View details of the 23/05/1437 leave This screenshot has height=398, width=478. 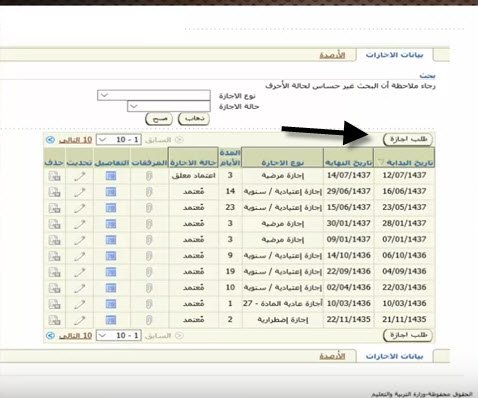(x=111, y=208)
